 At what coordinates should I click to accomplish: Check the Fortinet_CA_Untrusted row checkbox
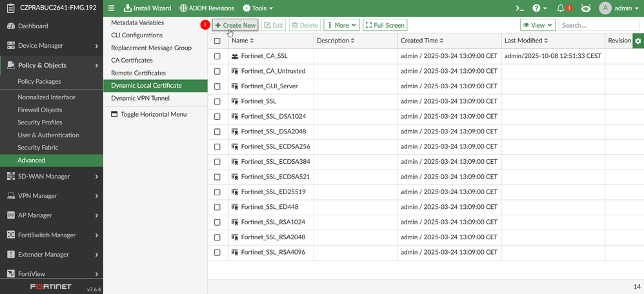pos(217,71)
